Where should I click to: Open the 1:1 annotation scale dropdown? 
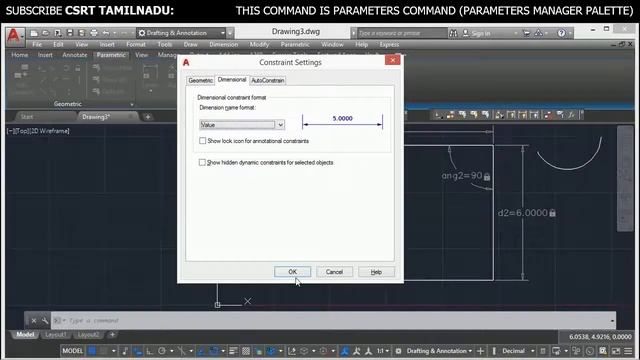coord(382,351)
